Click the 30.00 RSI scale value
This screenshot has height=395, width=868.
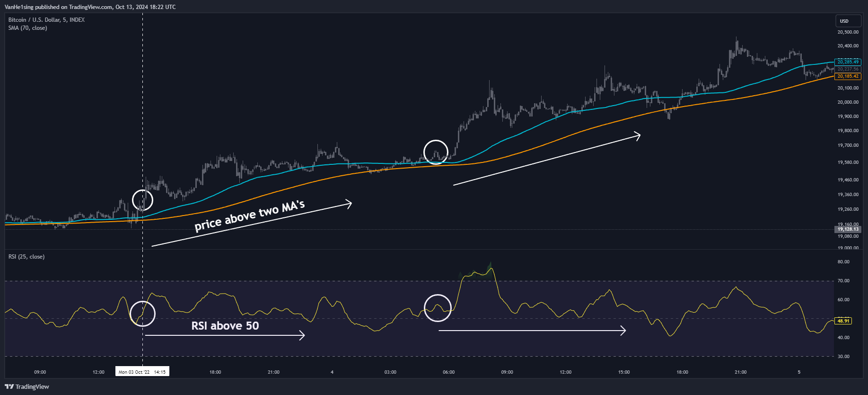[843, 357]
